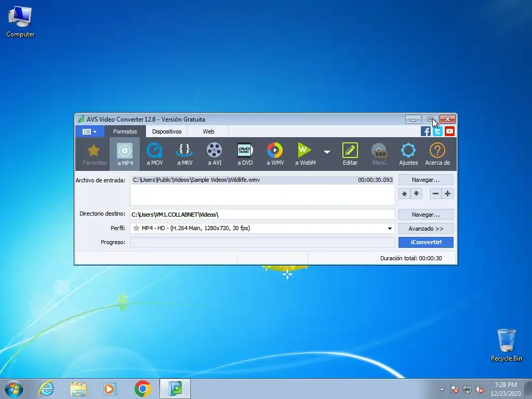The width and height of the screenshot is (532, 399).
Task: Choose the a DVD format icon
Action: (245, 154)
